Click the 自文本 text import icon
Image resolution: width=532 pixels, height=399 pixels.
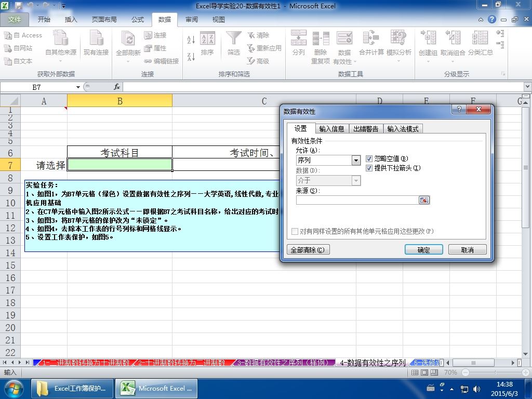pos(8,61)
